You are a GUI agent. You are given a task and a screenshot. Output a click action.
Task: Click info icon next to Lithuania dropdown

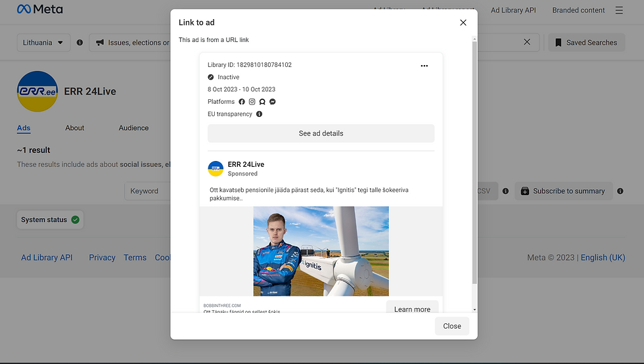pyautogui.click(x=80, y=43)
